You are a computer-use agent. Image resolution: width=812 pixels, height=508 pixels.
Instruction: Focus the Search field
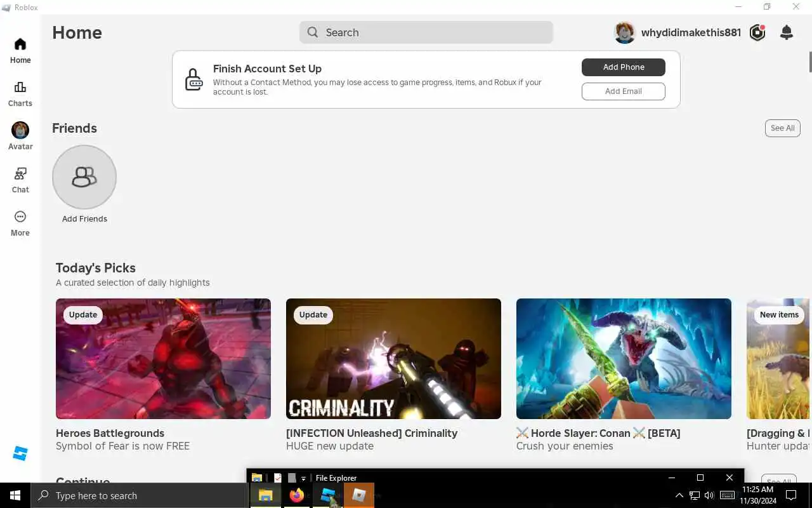pyautogui.click(x=426, y=32)
